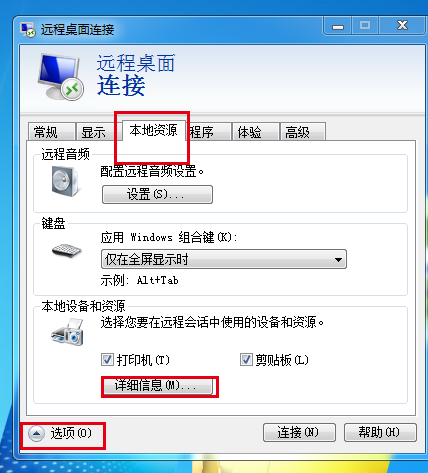Screen dimensions: 428x473
Task: Click the keyboard icon in 键盘 section
Action: [x=67, y=250]
